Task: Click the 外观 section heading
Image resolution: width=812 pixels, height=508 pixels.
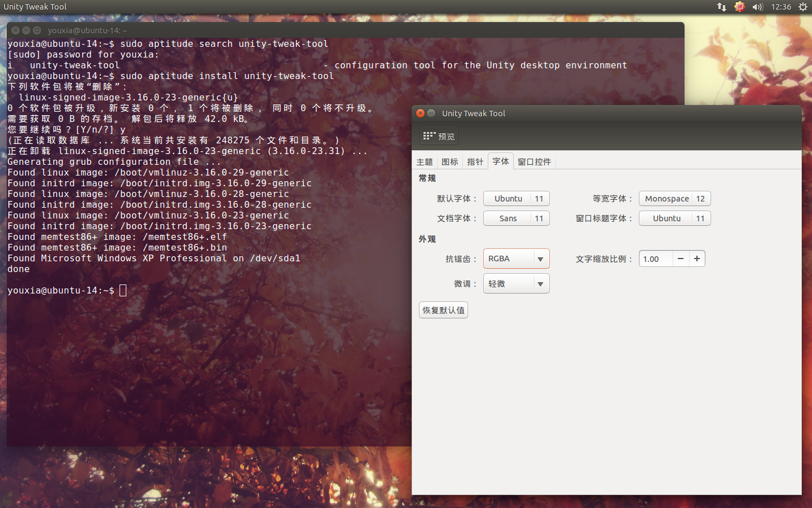Action: 427,239
